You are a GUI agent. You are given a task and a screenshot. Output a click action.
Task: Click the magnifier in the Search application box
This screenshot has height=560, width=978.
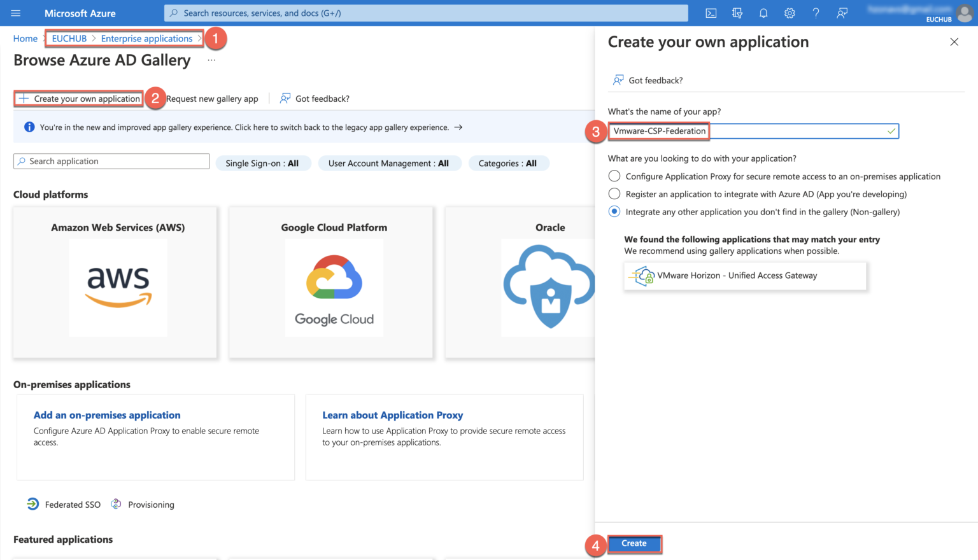[22, 162]
